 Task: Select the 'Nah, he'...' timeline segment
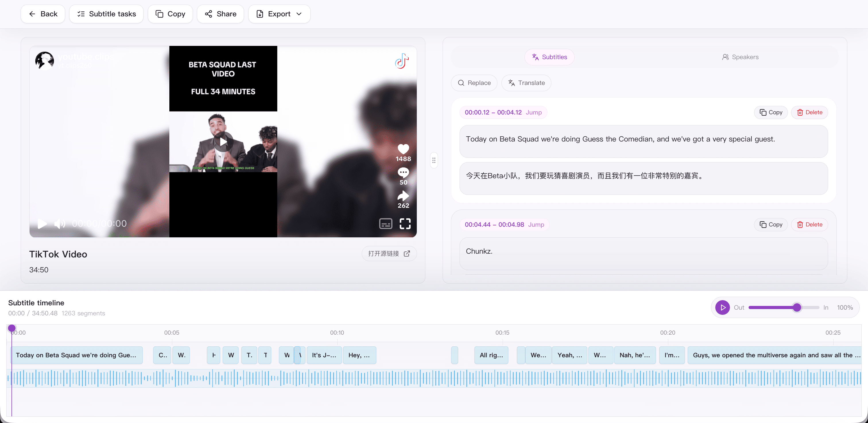tap(635, 355)
